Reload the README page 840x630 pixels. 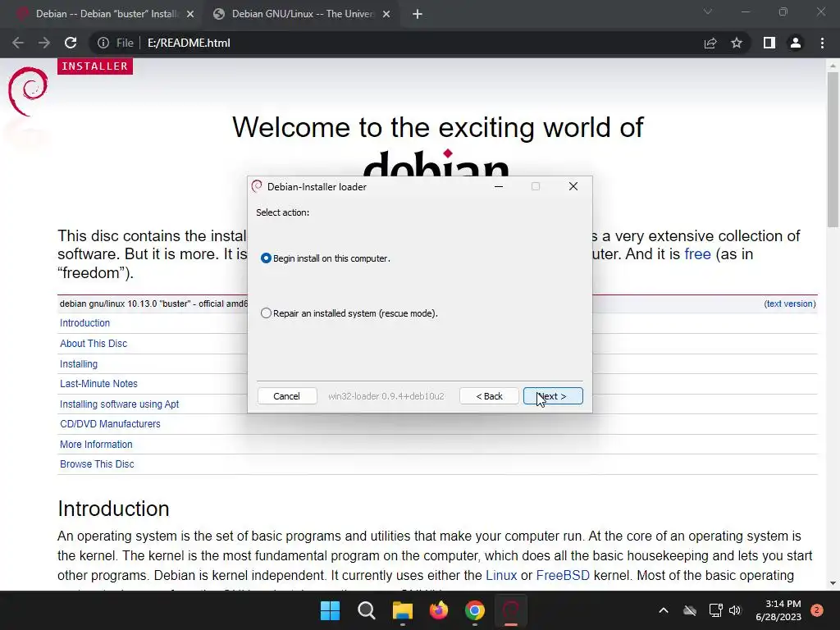(x=71, y=43)
